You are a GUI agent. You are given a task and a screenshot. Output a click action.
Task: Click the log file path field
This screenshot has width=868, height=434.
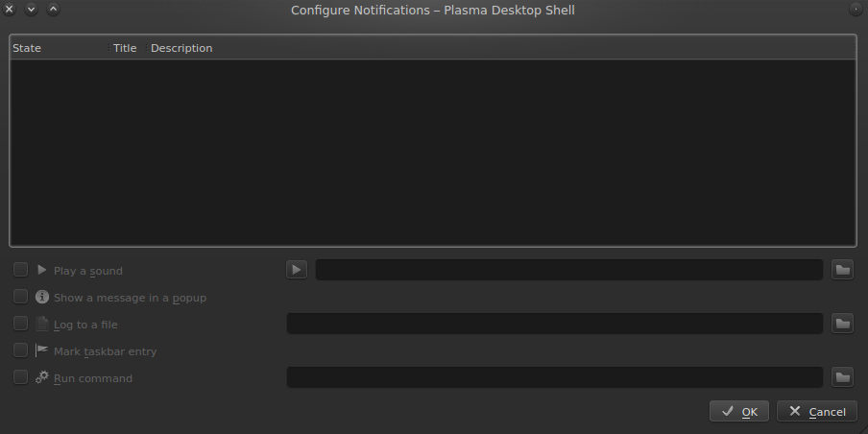click(555, 324)
